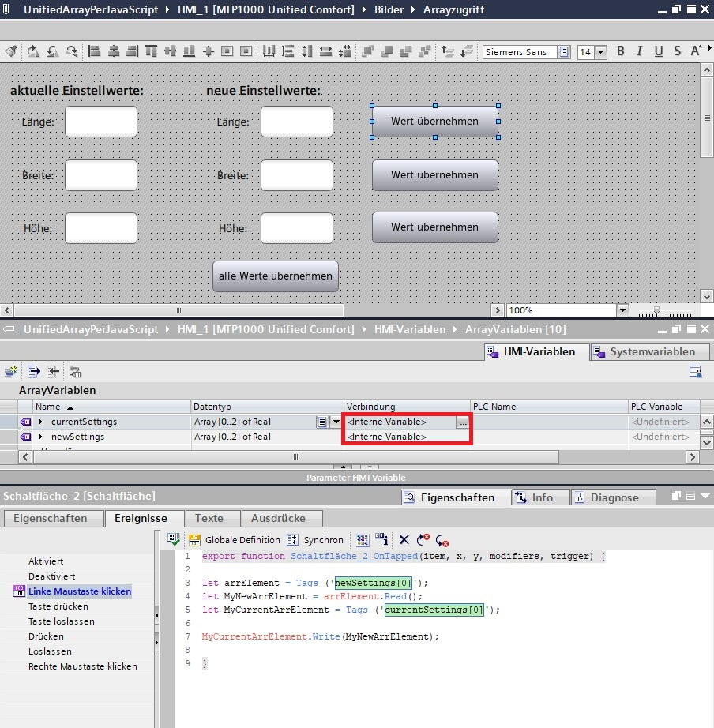Click the align left edges icon
Viewport: 714px width, 728px height.
95,51
